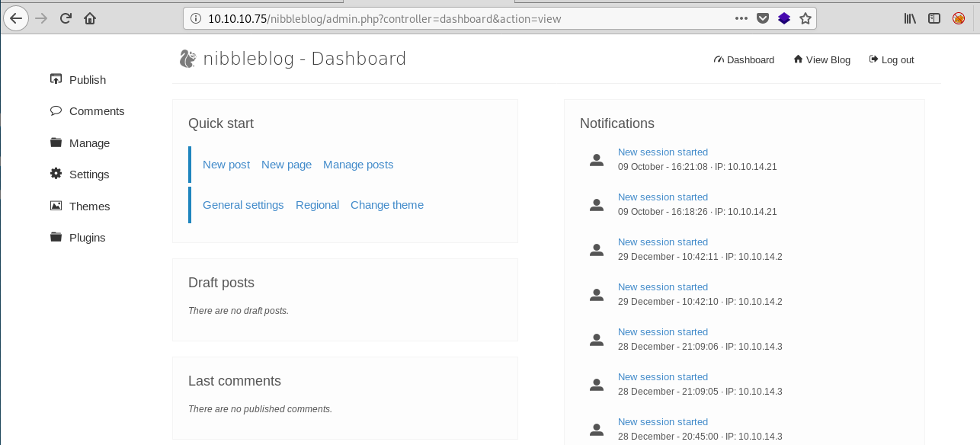Open New session started at 10:42:10
This screenshot has height=445, width=980.
pos(663,287)
